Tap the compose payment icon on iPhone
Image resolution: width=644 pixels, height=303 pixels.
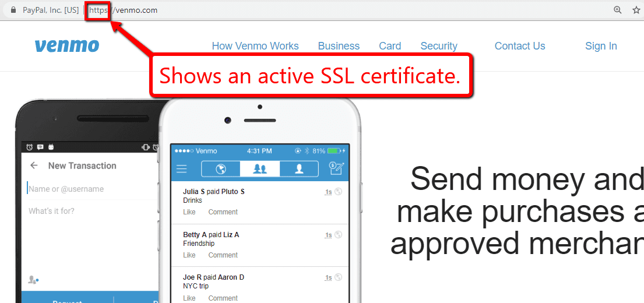(x=336, y=168)
